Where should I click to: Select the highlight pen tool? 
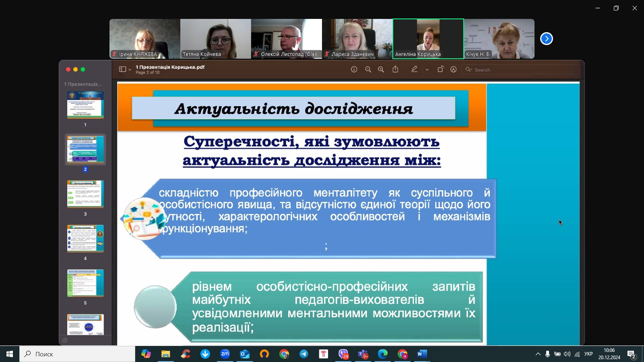[x=414, y=69]
